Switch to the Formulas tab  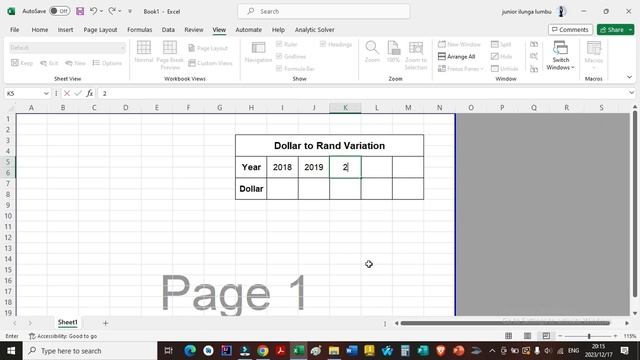[x=140, y=30]
